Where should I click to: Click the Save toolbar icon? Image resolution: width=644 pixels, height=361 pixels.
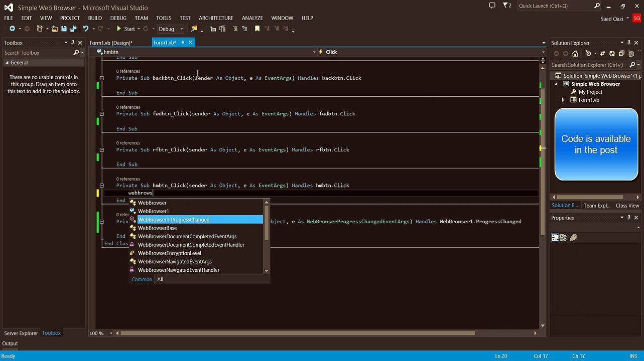[x=64, y=29]
